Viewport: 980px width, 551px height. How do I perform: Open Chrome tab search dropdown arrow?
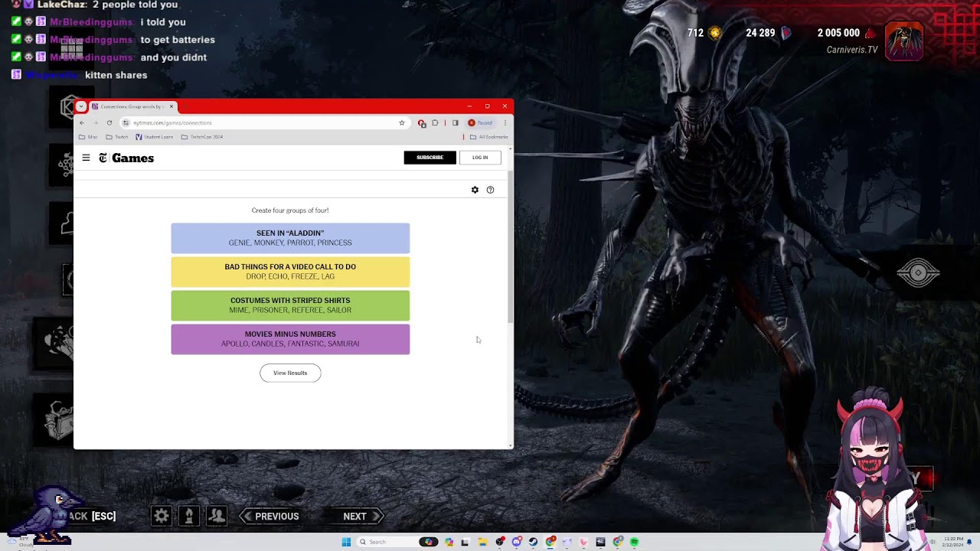pos(81,106)
